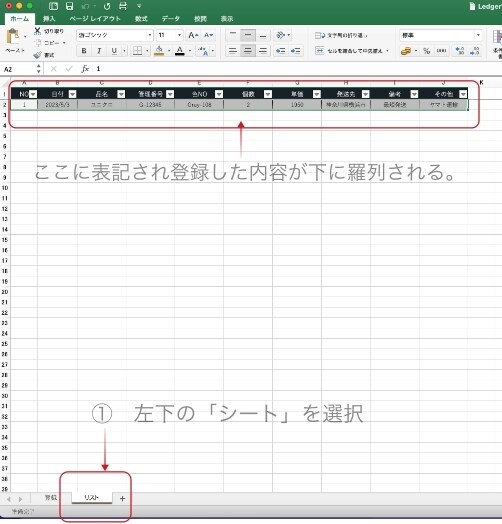Image resolution: width=502 pixels, height=524 pixels.
Task: Toggle left horizontal text alignment
Action: [x=233, y=51]
